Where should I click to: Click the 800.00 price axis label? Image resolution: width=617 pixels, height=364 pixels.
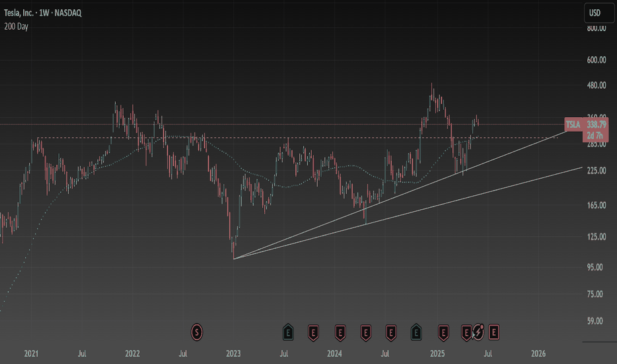tap(596, 28)
